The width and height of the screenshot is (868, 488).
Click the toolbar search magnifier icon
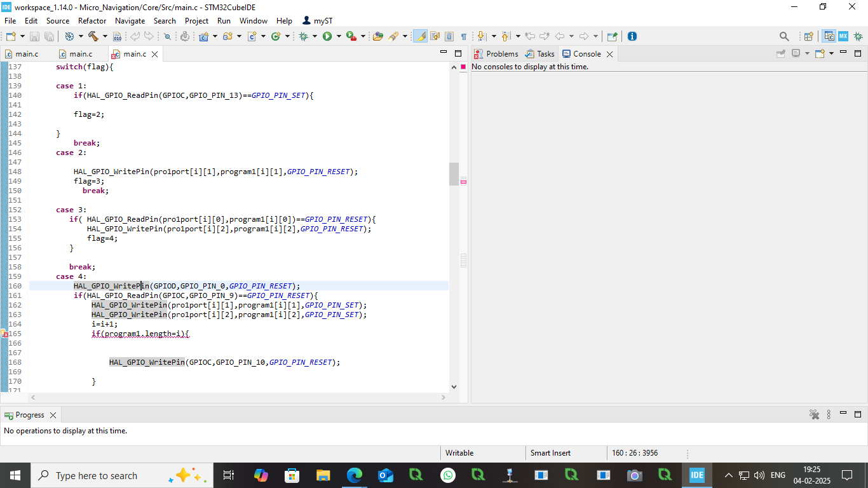(x=784, y=36)
